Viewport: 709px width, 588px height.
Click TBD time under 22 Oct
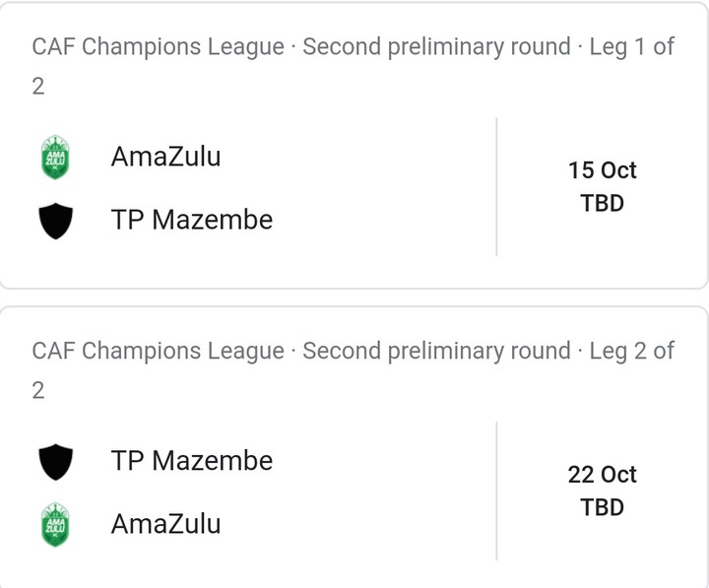[603, 507]
